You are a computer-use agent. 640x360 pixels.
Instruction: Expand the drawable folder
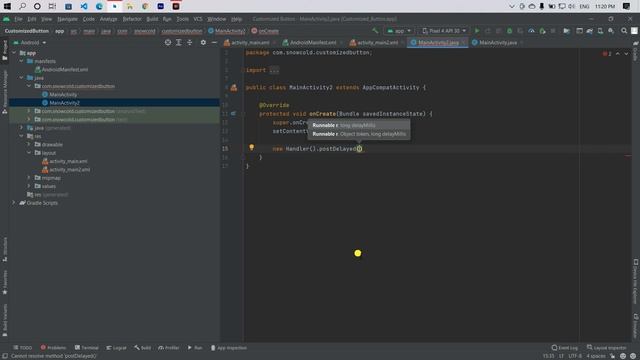pos(29,144)
